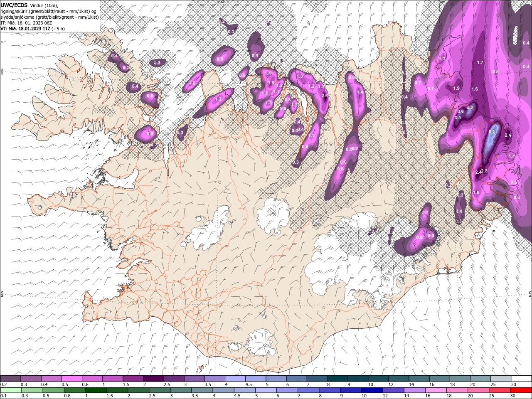
Task: Click the bright pink swatch between 0.5 and 0.8 in upper legend row
Action: [71, 378]
